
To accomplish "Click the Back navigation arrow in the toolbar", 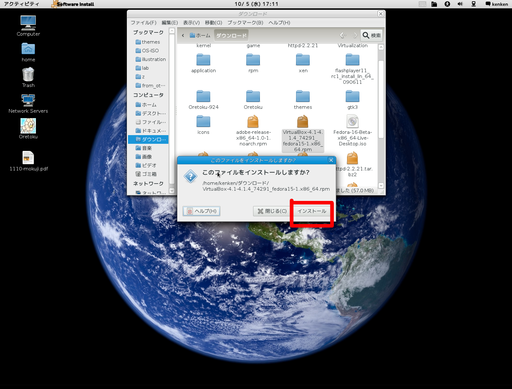I will 342,35.
